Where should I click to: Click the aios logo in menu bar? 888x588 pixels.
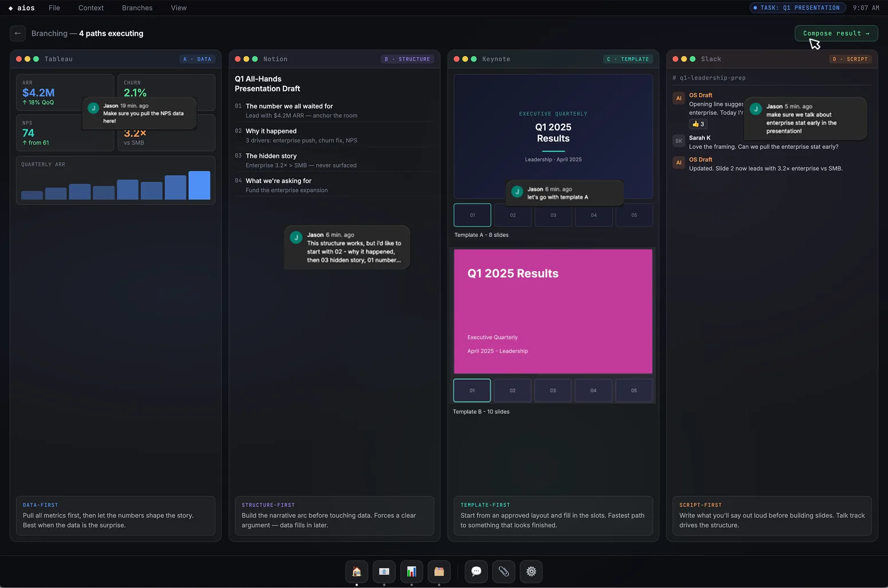coord(22,8)
